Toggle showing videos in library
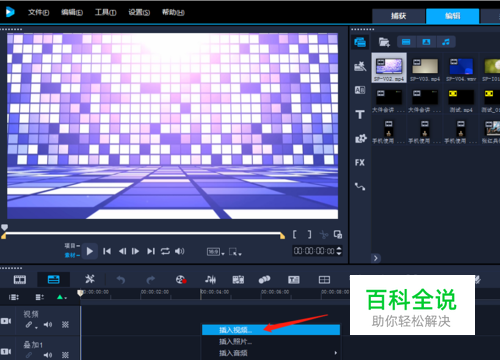500x360 pixels. pos(406,42)
